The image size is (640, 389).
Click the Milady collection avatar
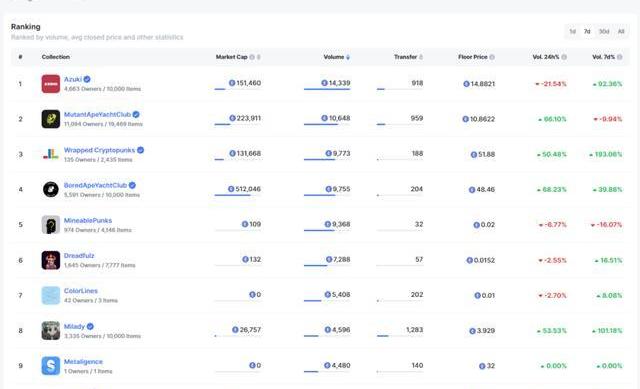51,330
